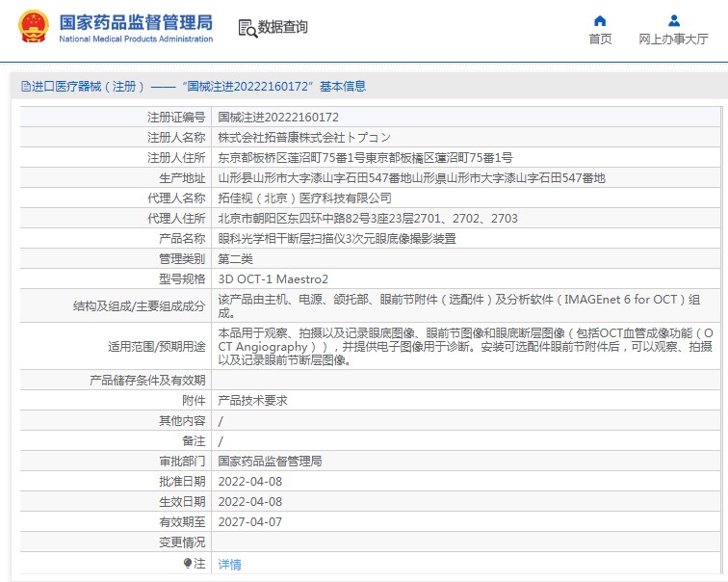Click the bullet icon beside 注
This screenshot has height=582, width=728.
[188, 563]
